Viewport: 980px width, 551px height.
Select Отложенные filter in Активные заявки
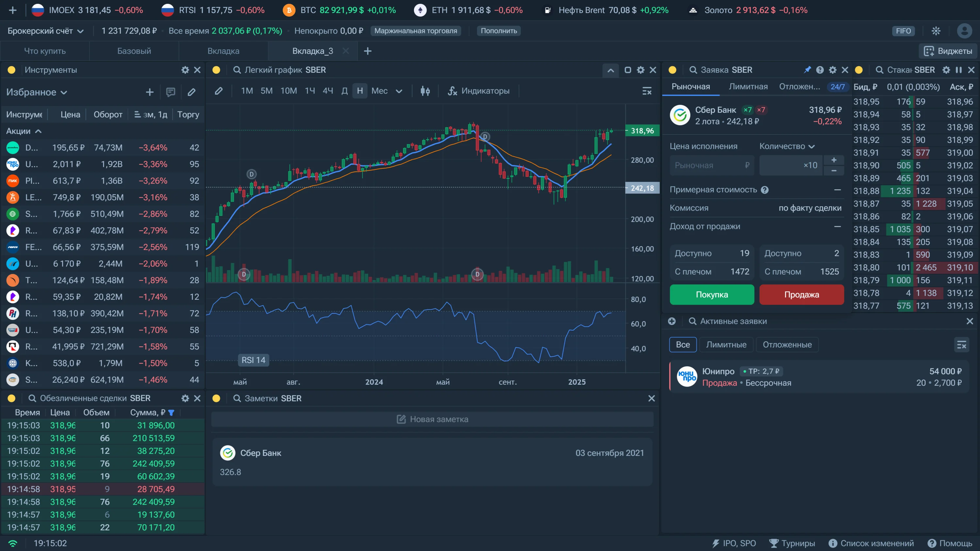tap(787, 344)
